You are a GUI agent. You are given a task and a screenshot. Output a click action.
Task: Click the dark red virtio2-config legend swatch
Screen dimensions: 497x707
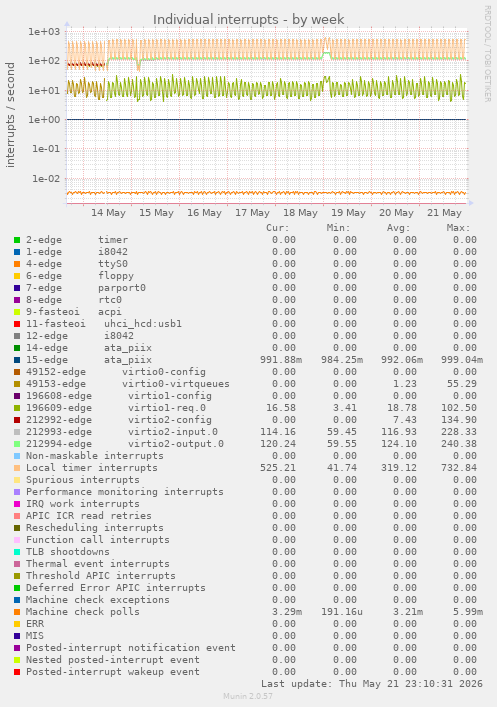coord(17,420)
